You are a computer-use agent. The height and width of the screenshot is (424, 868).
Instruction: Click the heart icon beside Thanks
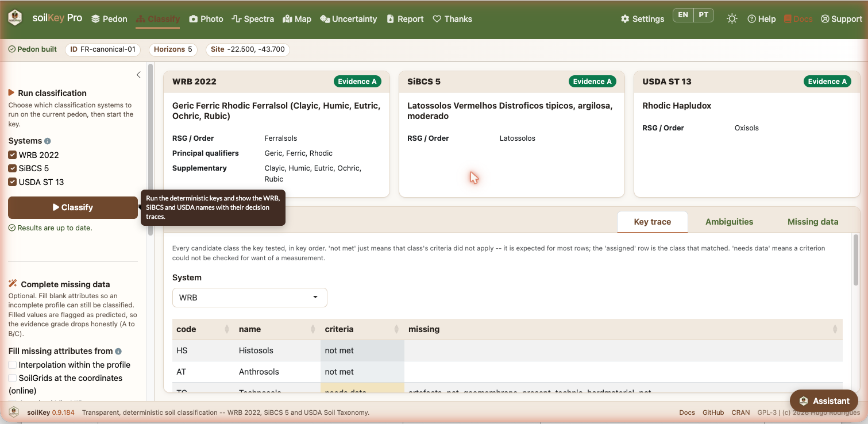point(437,19)
